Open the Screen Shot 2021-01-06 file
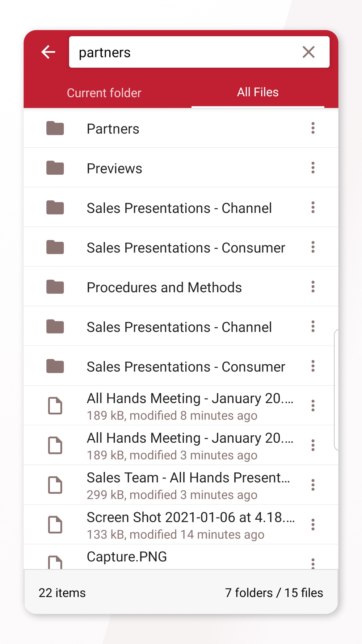 point(181,524)
